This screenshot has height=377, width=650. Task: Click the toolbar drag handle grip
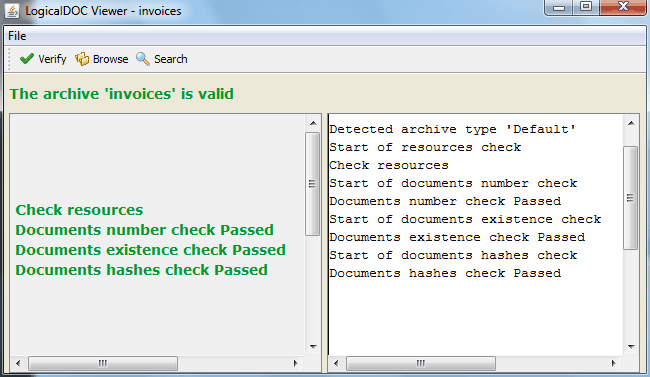(9, 59)
